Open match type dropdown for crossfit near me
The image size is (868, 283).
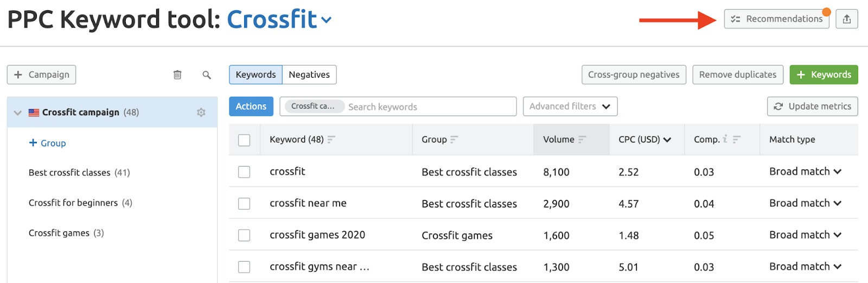pos(806,203)
